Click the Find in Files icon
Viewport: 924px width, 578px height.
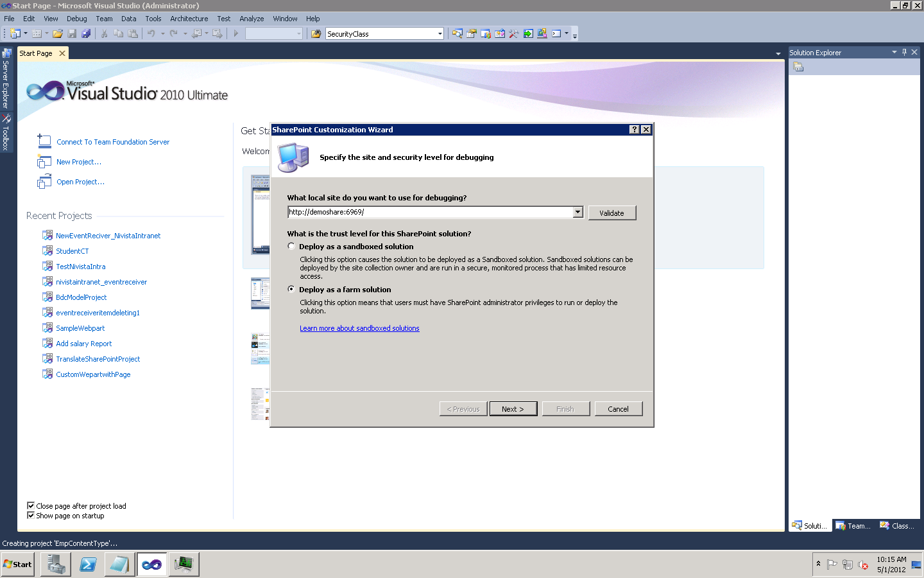tap(316, 33)
